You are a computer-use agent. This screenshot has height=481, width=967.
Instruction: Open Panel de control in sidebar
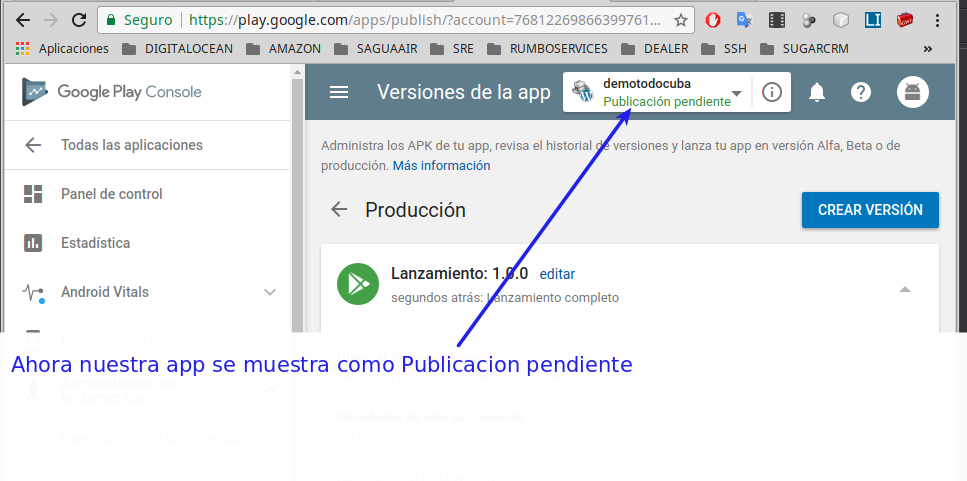pos(147,194)
